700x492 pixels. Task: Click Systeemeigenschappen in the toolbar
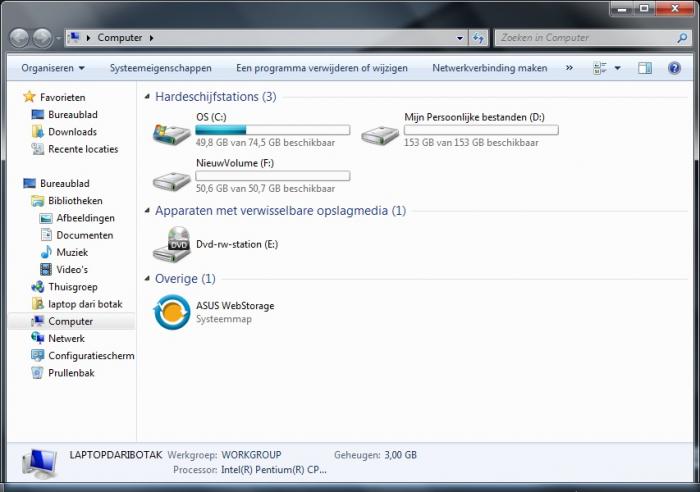pyautogui.click(x=160, y=68)
